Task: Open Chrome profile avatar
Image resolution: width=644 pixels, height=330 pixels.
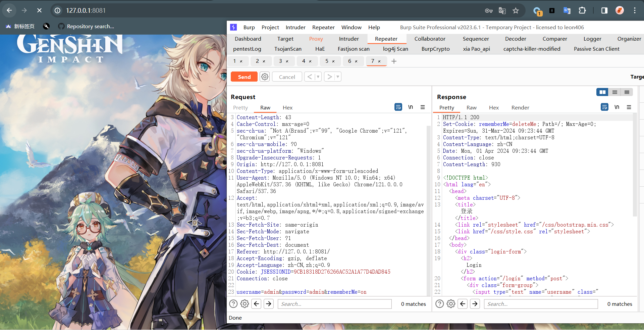Action: pyautogui.click(x=620, y=10)
